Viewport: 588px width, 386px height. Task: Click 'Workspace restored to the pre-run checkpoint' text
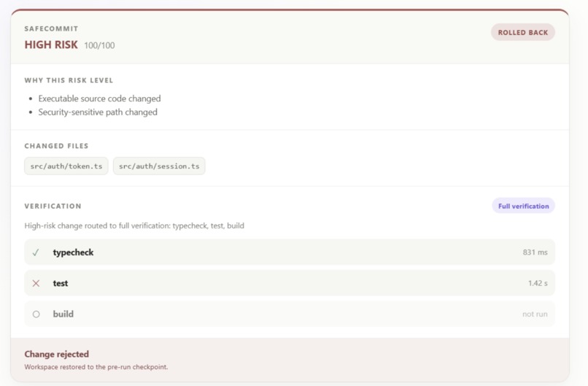coord(96,367)
